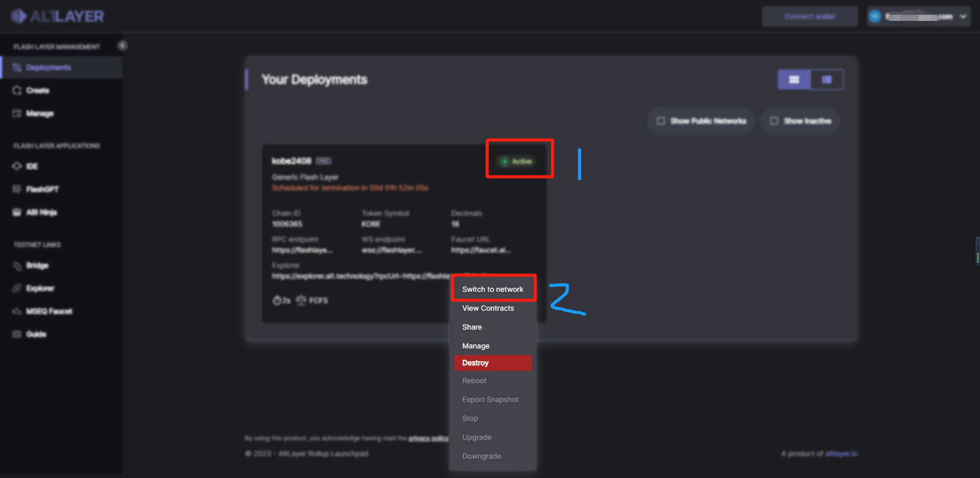The image size is (980, 478).
Task: Select Destroy in the deployment menu
Action: pyautogui.click(x=475, y=363)
